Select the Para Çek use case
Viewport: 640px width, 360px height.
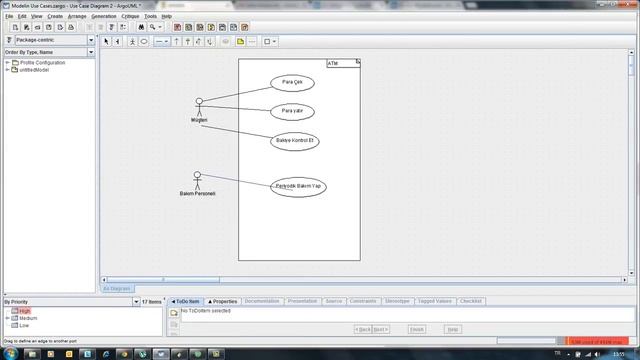point(292,83)
